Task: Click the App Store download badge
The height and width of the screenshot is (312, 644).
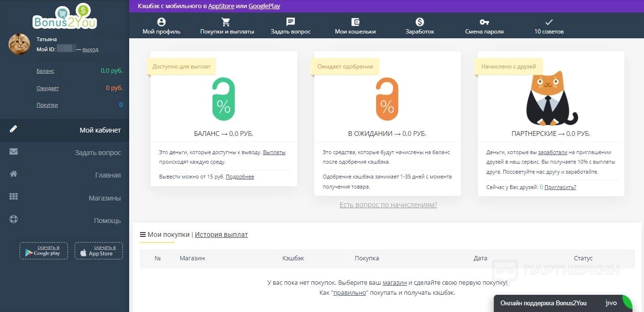Action: point(99,251)
